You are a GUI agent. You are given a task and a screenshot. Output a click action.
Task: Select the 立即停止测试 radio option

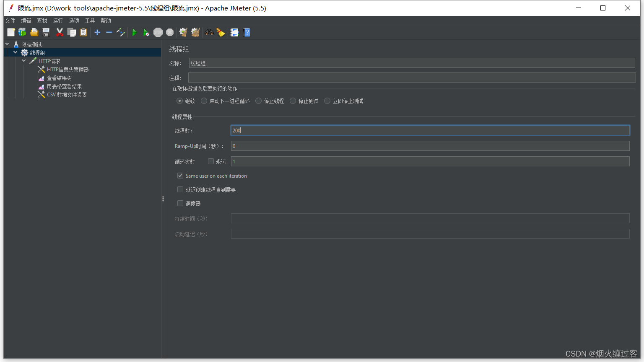click(x=327, y=101)
